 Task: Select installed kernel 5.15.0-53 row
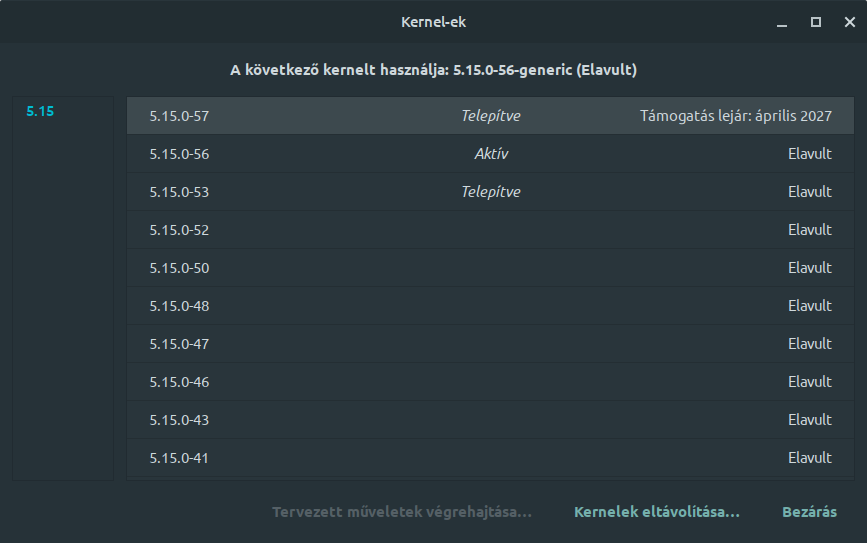[x=490, y=192]
